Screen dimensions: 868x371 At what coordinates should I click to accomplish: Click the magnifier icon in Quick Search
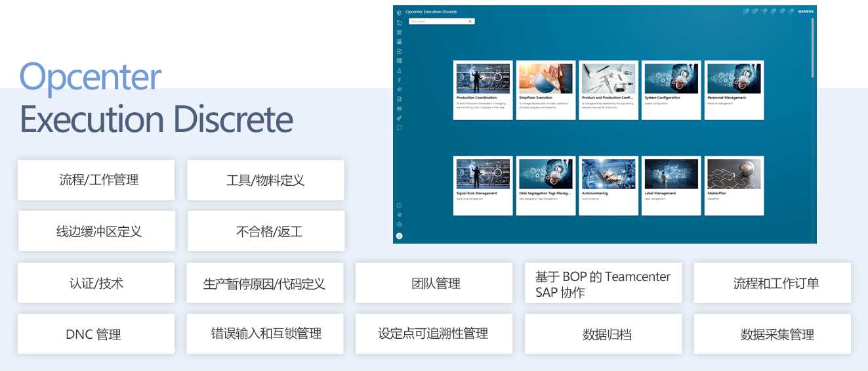pos(470,22)
